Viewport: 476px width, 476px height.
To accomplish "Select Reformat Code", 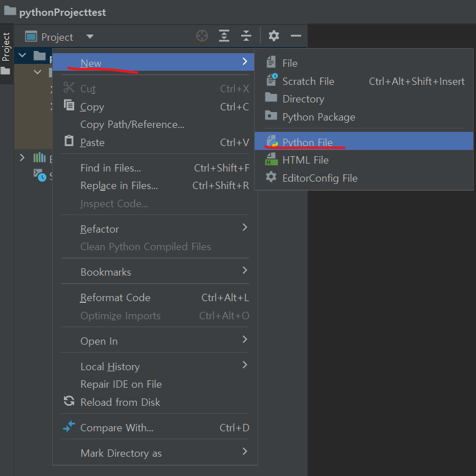I will tap(155, 298).
